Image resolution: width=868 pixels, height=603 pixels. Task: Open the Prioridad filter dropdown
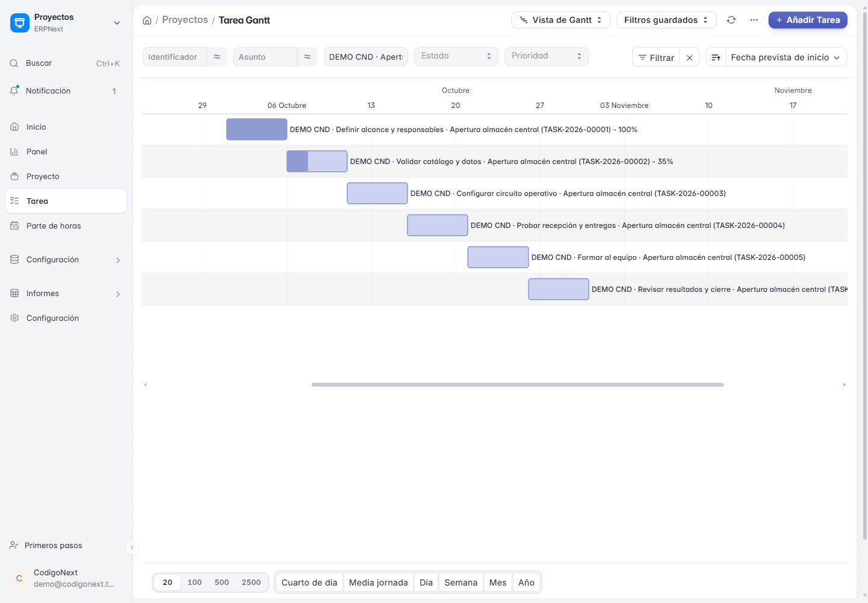[x=547, y=56]
